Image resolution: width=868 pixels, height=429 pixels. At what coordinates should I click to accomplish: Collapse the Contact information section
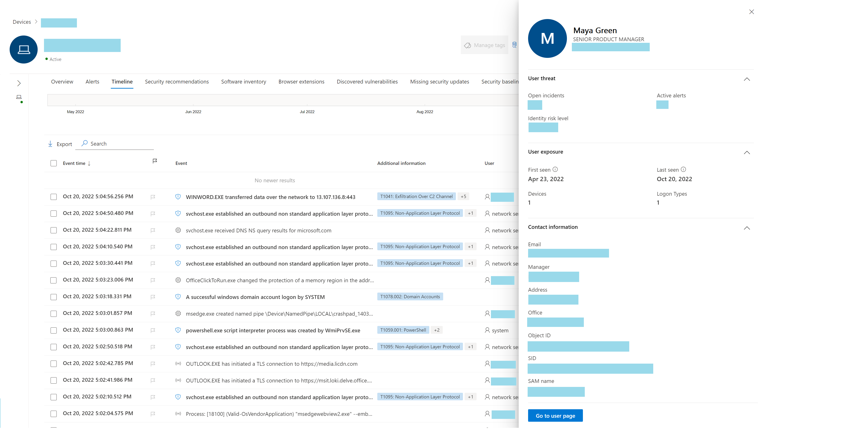[747, 228]
